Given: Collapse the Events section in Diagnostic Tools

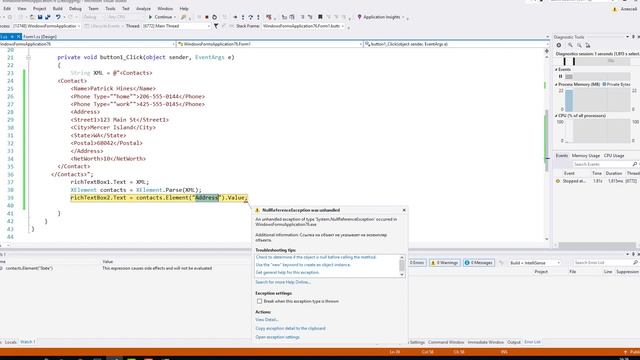Looking at the screenshot, I should pos(556,70).
